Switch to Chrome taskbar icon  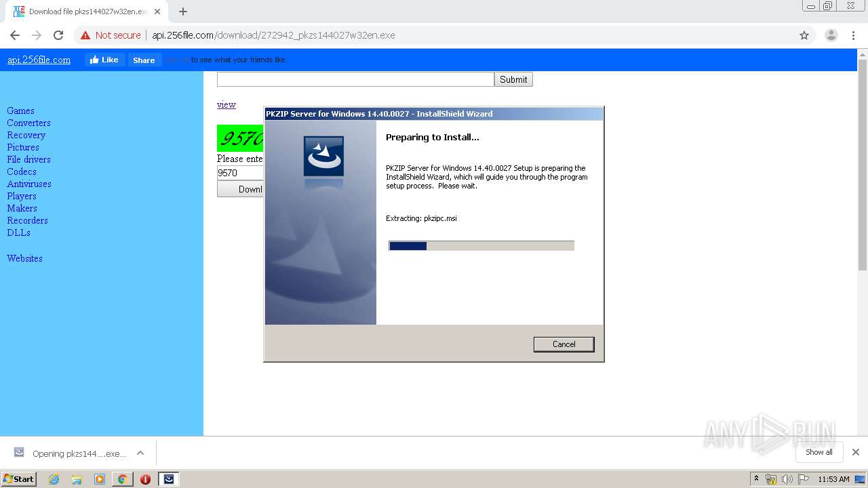click(x=122, y=479)
